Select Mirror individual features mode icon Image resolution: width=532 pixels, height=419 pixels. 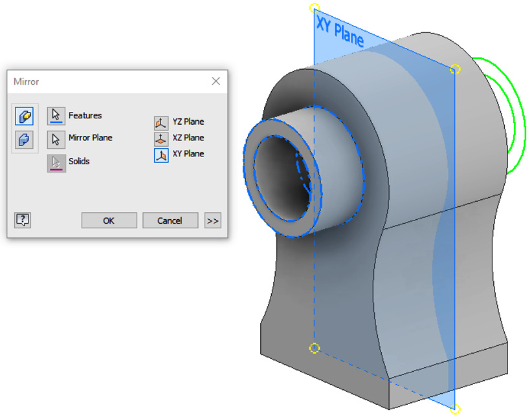click(x=24, y=116)
